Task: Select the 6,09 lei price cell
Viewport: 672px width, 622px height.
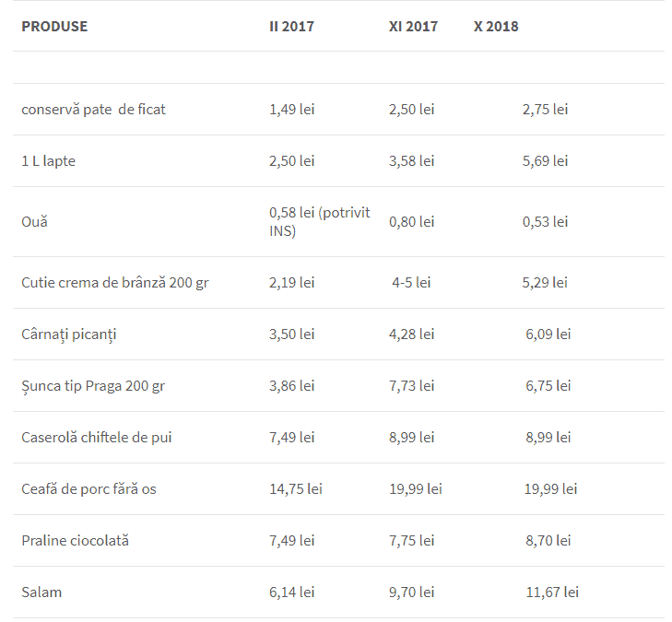Action: 548,334
